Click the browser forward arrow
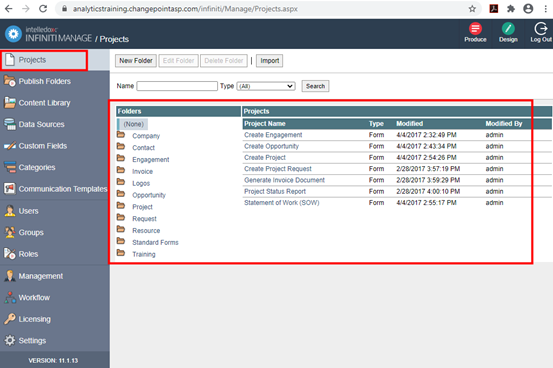Viewport: 553px width, 368px height. [26, 8]
